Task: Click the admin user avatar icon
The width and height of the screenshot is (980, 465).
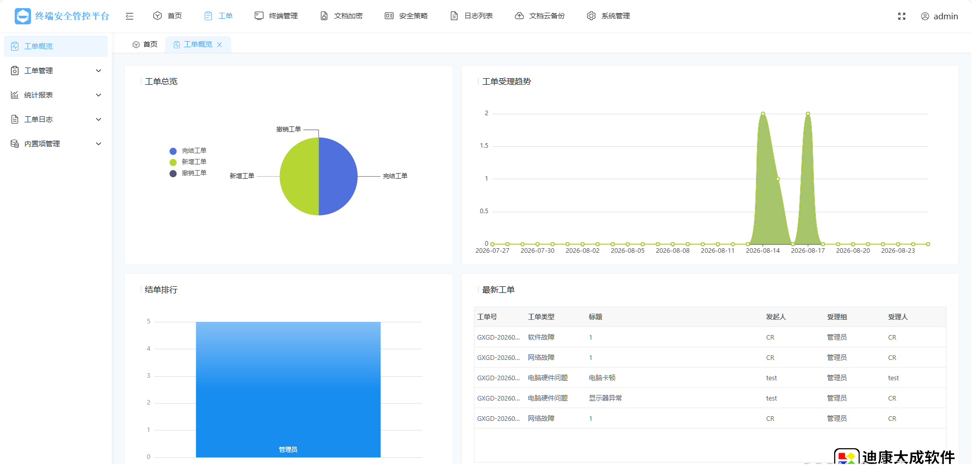Action: 925,16
